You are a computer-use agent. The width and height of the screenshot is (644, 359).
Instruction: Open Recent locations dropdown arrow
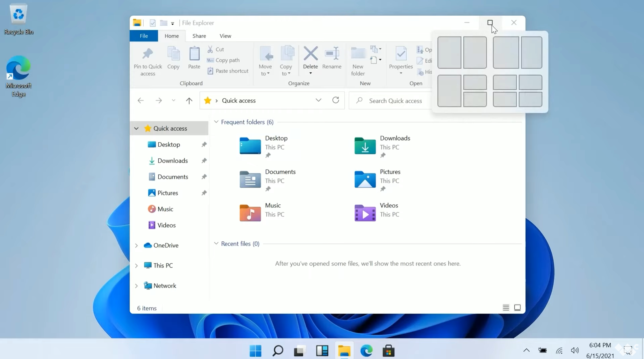(173, 100)
